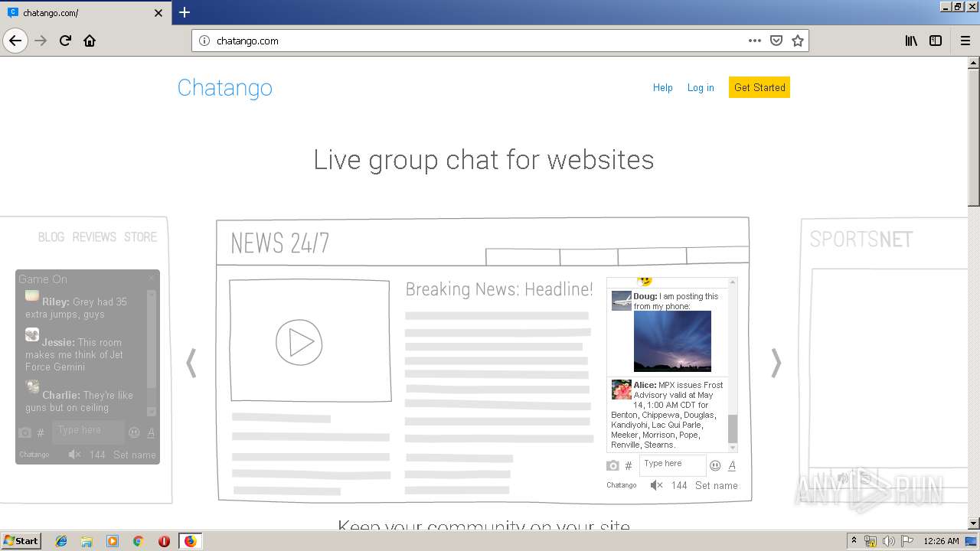
Task: Click the REVIEWS menu item in left mockup
Action: [x=94, y=237]
